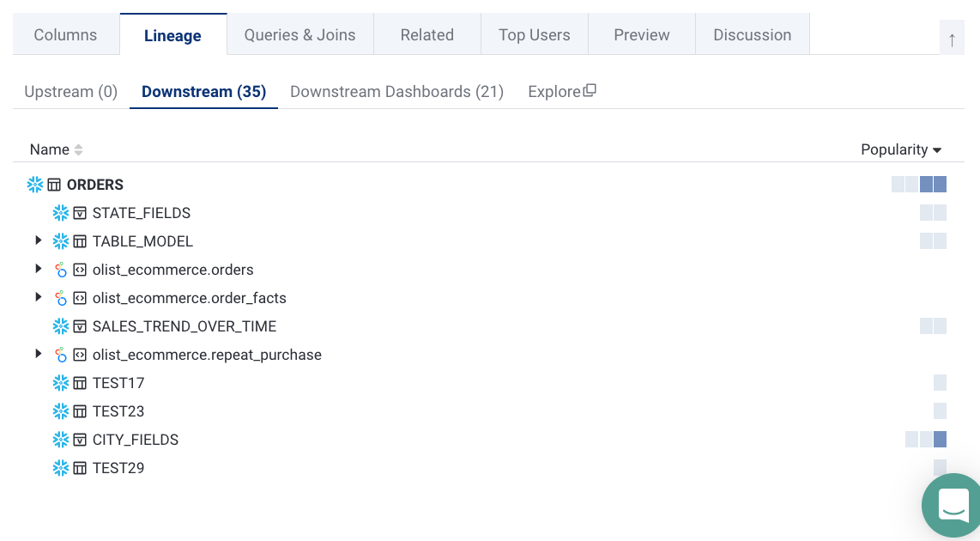
Task: Click the scroll-to-top arrow button
Action: (952, 39)
